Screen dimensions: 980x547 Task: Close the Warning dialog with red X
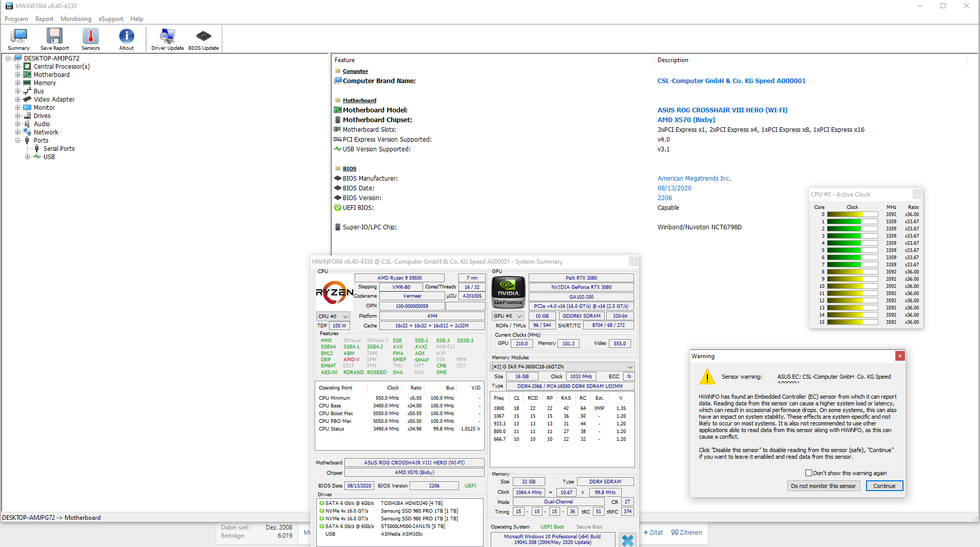[899, 356]
